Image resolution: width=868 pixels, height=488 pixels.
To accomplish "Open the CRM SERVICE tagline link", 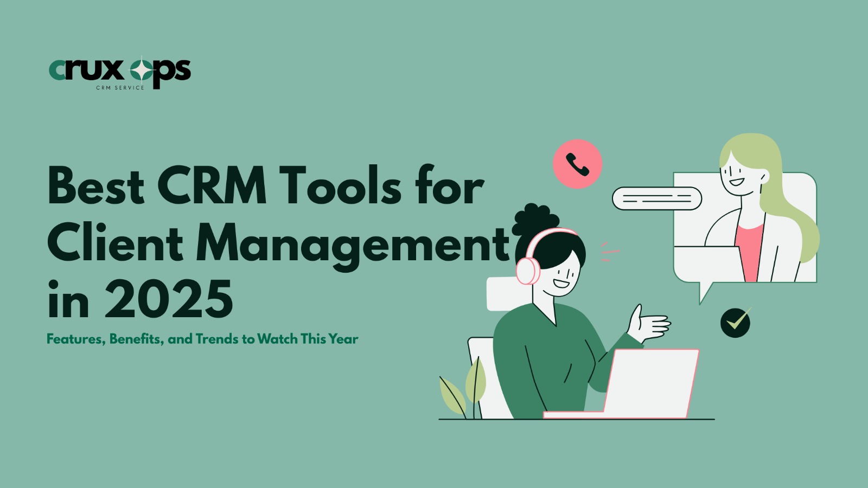I will tap(119, 87).
